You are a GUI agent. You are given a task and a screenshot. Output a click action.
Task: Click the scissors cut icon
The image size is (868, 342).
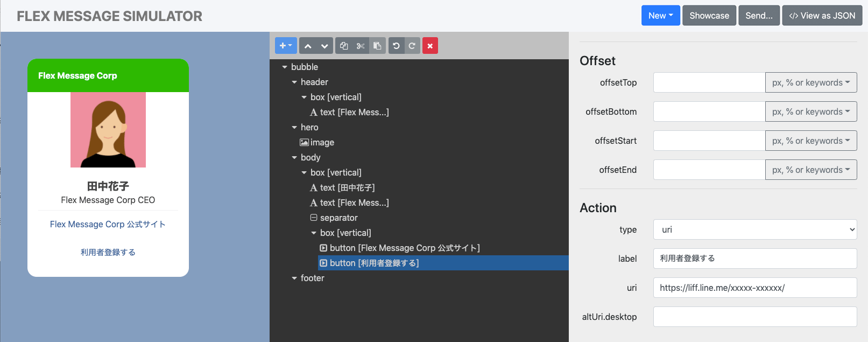(x=361, y=46)
